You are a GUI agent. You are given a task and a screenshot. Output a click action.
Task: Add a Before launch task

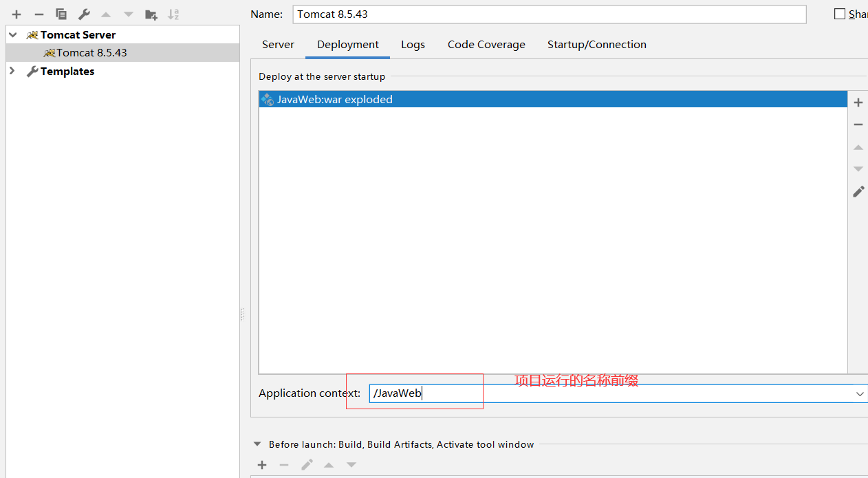coord(262,465)
